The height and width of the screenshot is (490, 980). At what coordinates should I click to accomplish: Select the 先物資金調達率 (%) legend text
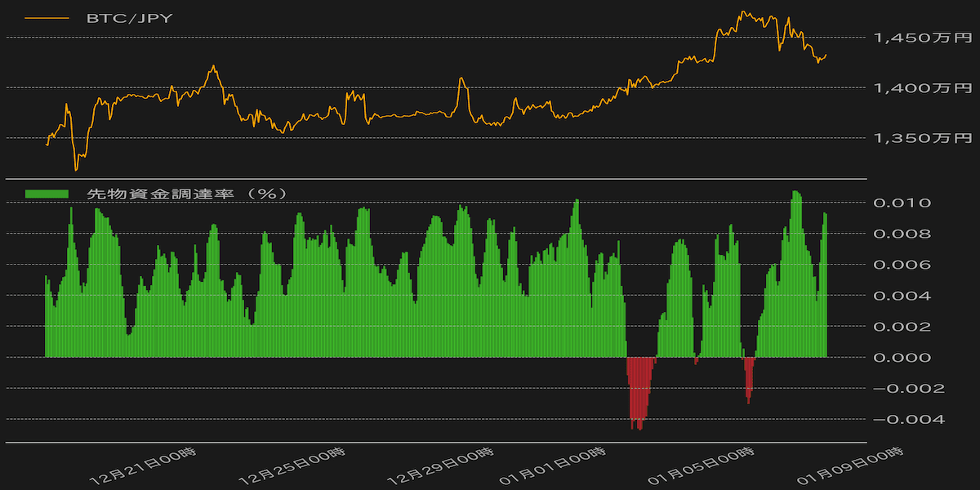pyautogui.click(x=186, y=194)
